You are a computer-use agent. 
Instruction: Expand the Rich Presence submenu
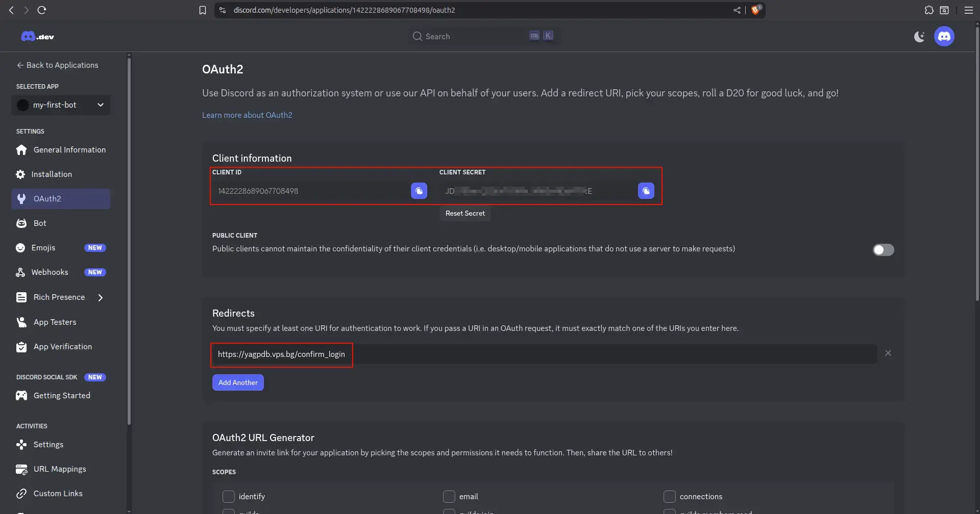pyautogui.click(x=101, y=297)
